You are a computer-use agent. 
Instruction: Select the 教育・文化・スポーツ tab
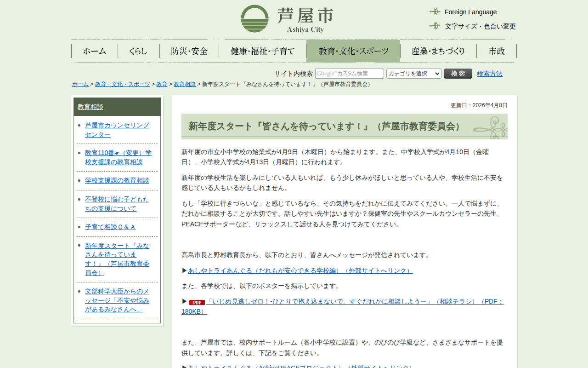353,51
